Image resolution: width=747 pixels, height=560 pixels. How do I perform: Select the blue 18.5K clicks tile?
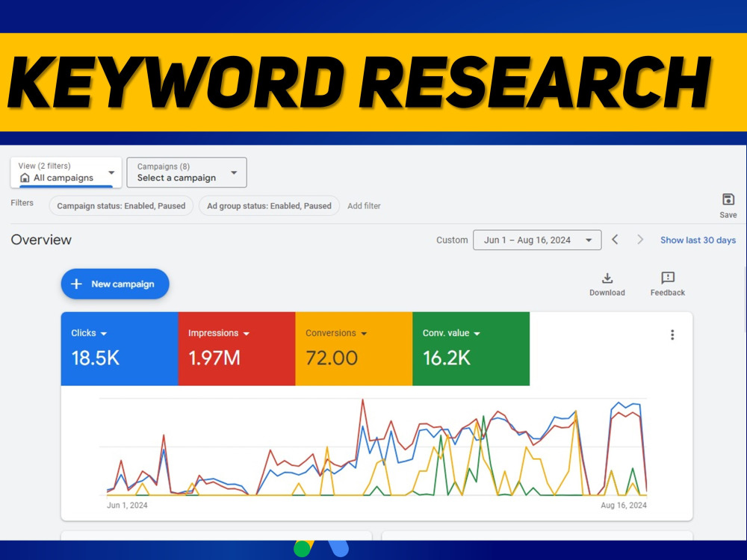coord(120,349)
